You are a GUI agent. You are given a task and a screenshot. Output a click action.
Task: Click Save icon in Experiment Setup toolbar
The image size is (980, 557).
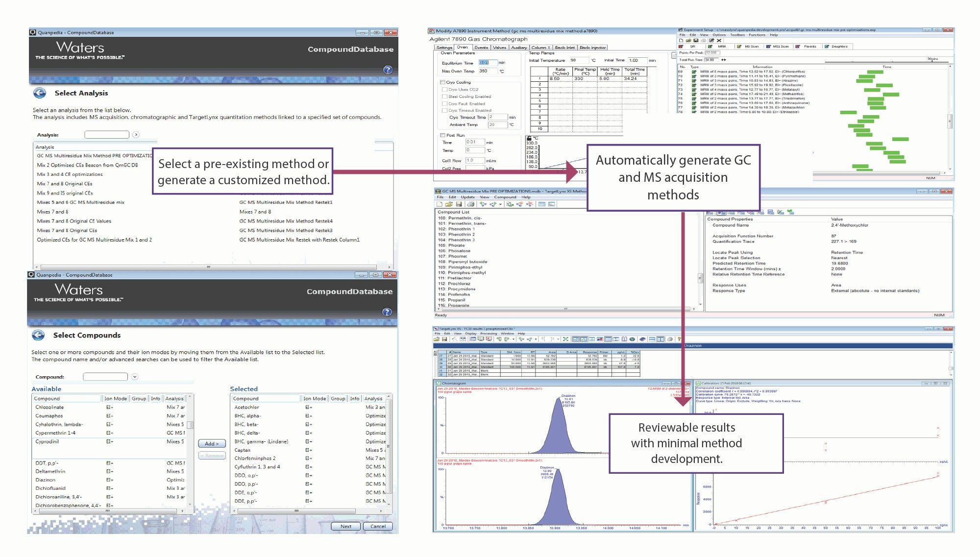pos(696,41)
